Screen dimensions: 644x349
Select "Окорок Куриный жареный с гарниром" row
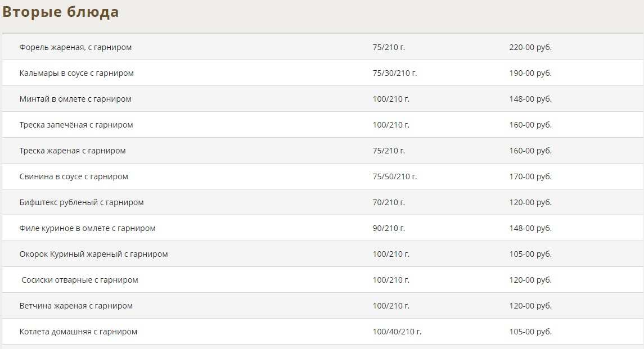point(93,254)
